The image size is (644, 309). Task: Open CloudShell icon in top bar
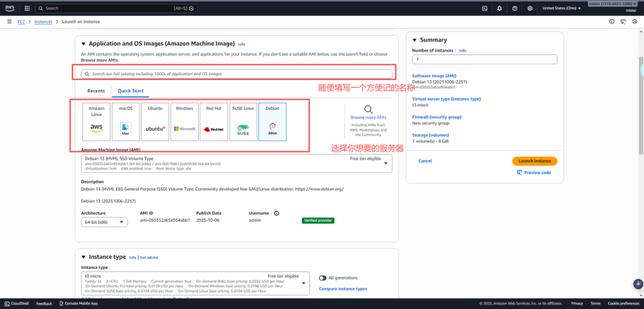(485, 8)
